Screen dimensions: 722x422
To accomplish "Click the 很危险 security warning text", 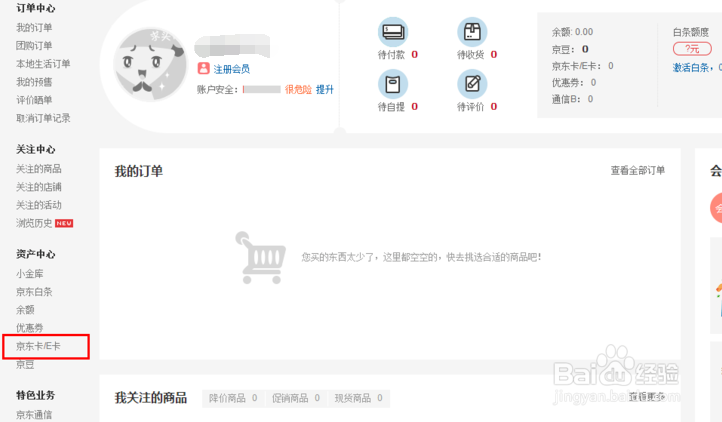I will 298,89.
